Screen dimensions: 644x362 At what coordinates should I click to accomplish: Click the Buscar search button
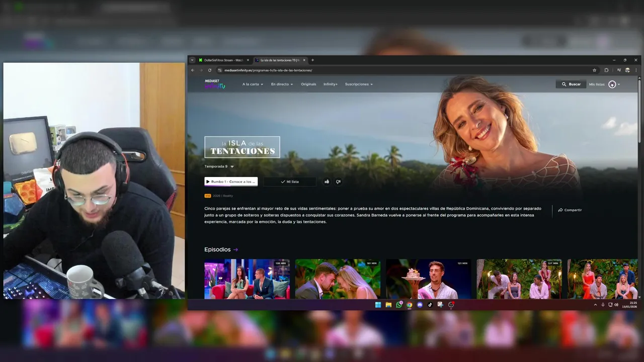pos(571,84)
